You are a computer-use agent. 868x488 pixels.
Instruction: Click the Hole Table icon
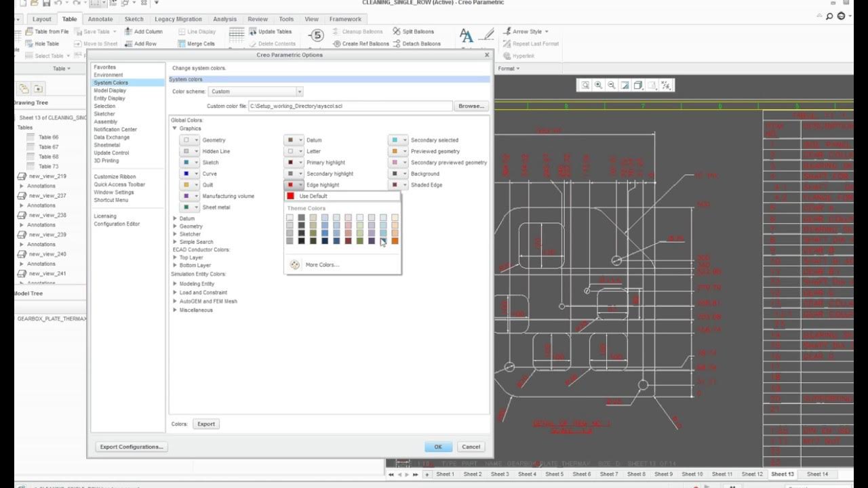tap(29, 43)
